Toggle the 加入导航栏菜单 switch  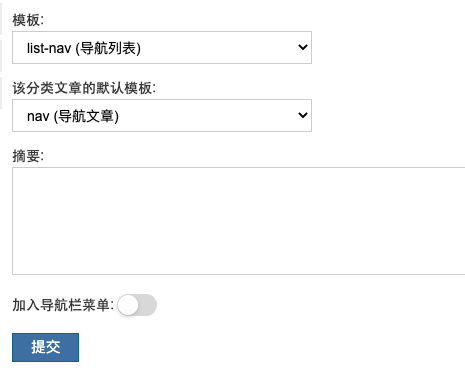click(137, 305)
